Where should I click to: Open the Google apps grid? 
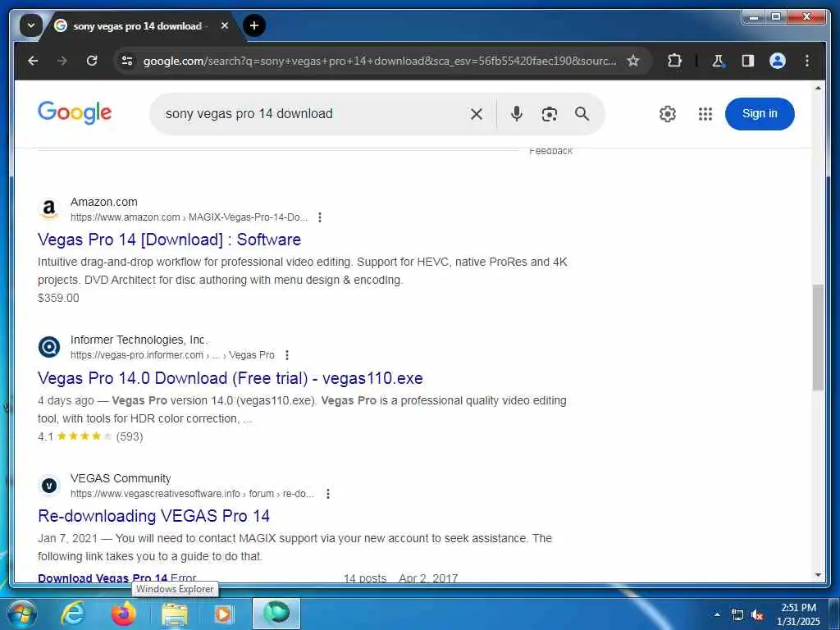click(x=705, y=113)
